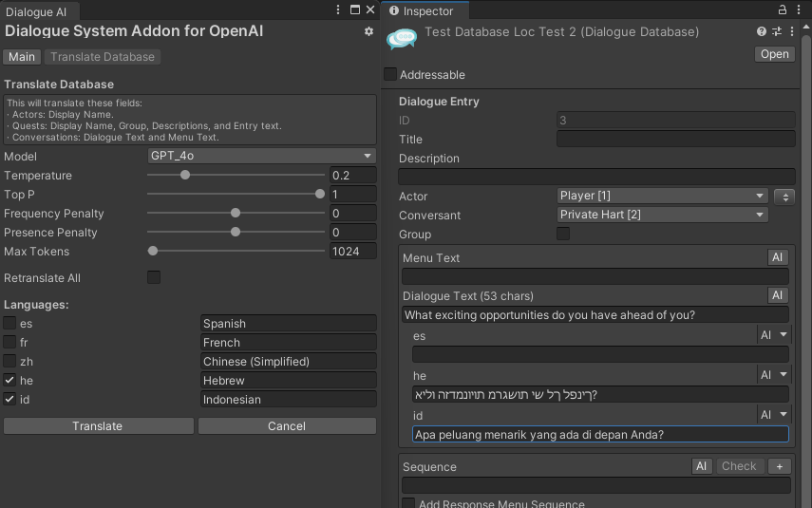Open the AI dropdown for id field

774,415
